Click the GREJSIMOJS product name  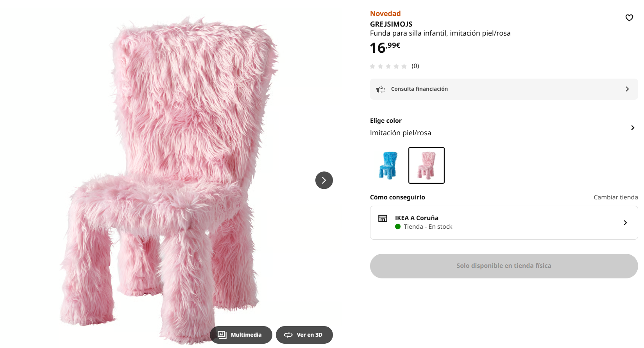pyautogui.click(x=391, y=24)
